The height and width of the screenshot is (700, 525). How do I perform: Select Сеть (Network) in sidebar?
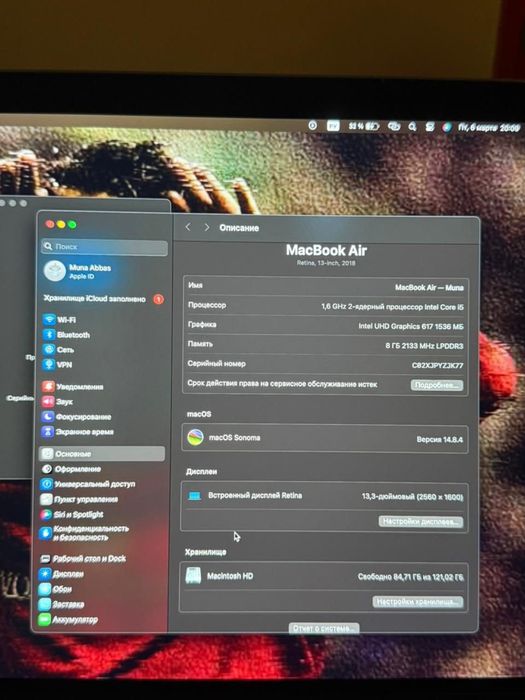coord(58,350)
